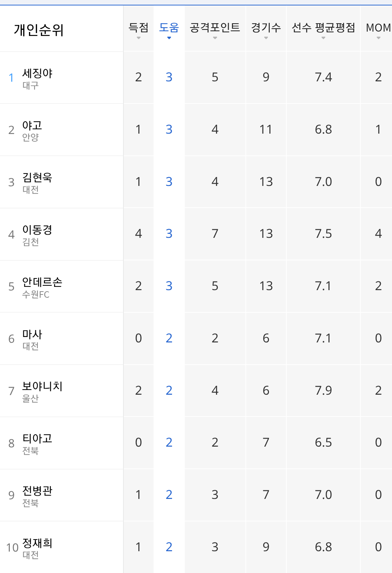The image size is (392, 573).
Task: Select 이동경's average rating 7.5 cell
Action: point(323,234)
